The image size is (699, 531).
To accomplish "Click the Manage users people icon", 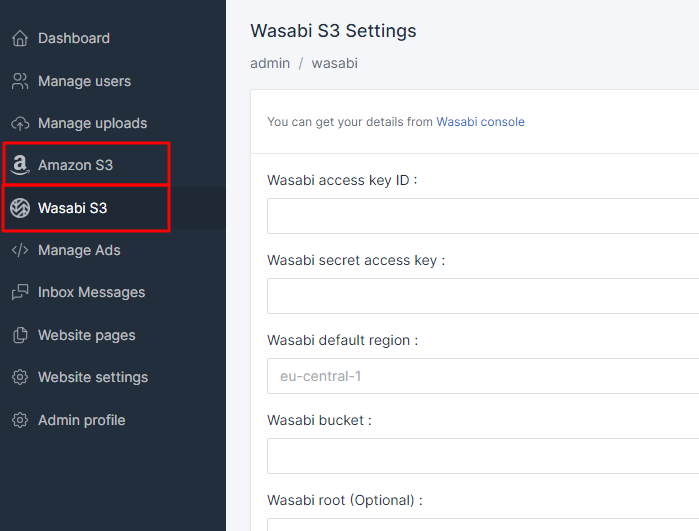I will (20, 81).
